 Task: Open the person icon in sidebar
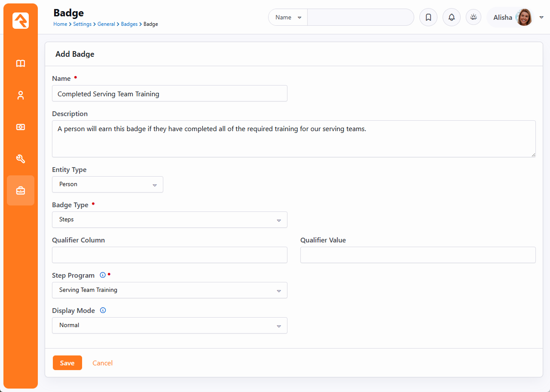[x=21, y=95]
